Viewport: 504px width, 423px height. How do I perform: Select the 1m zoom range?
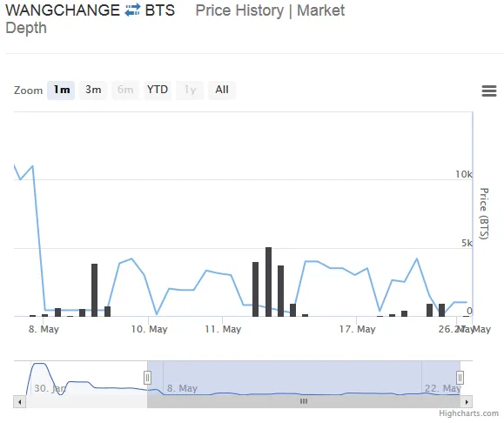(61, 90)
